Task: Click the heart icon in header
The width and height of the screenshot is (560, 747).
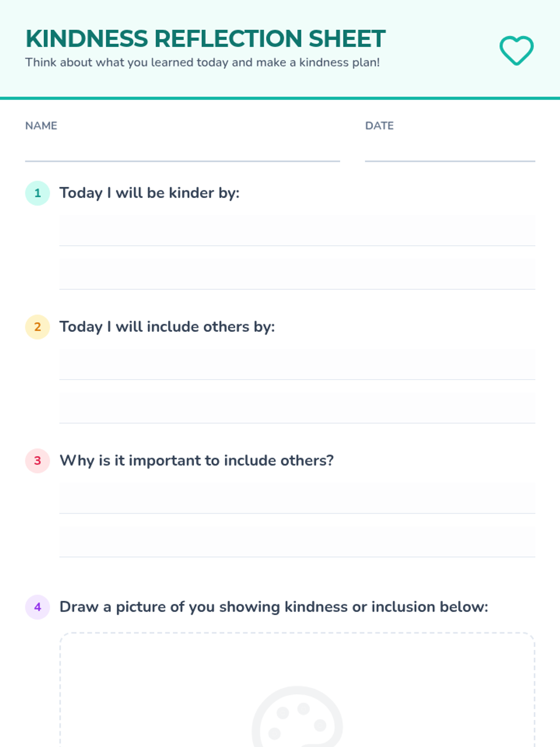Action: [x=516, y=50]
